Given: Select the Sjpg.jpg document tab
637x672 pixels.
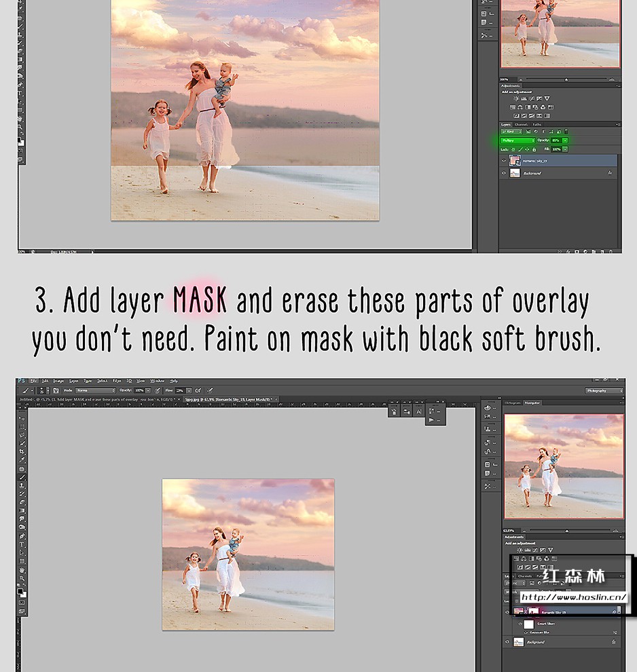Looking at the screenshot, I should (230, 399).
